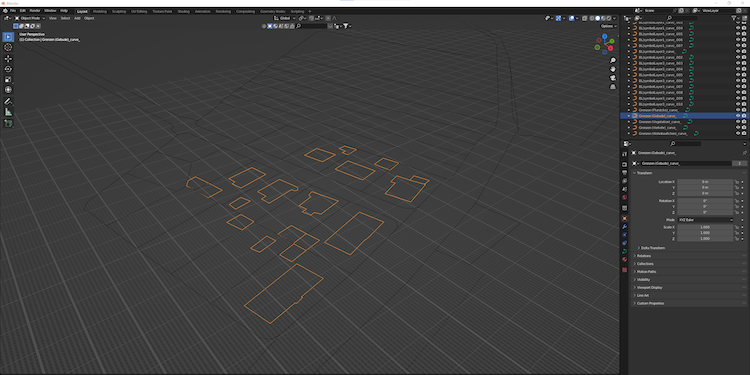Select the Move tool in the left toolbar
This screenshot has width=750, height=375.
[8, 59]
